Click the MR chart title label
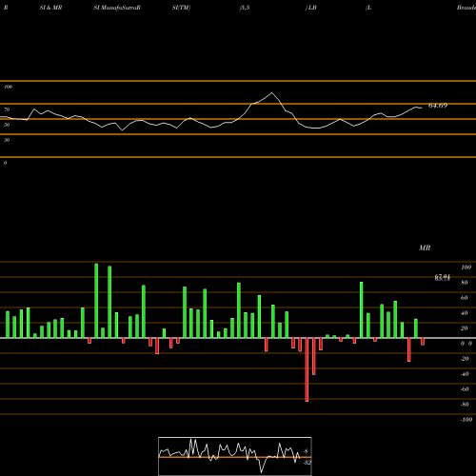 point(425,248)
